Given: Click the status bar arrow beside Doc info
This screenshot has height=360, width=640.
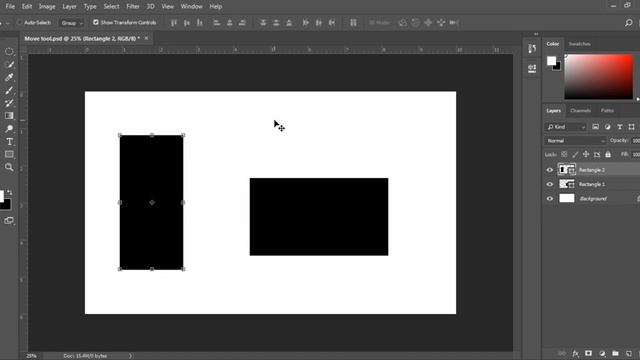Looking at the screenshot, I should coord(130,356).
